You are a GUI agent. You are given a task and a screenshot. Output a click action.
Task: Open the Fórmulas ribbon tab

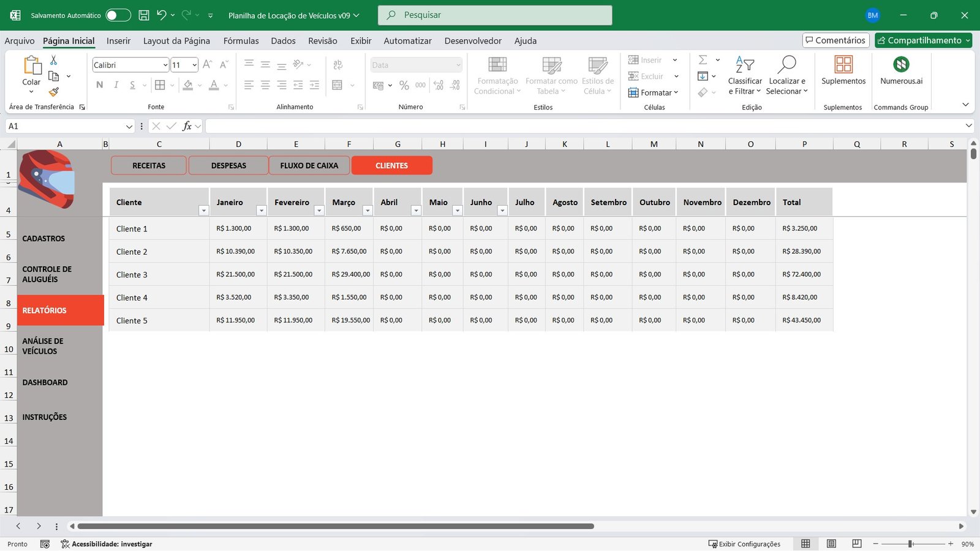[x=241, y=41]
